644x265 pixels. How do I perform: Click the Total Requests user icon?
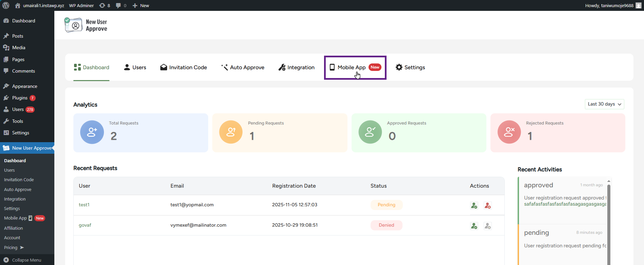(92, 132)
